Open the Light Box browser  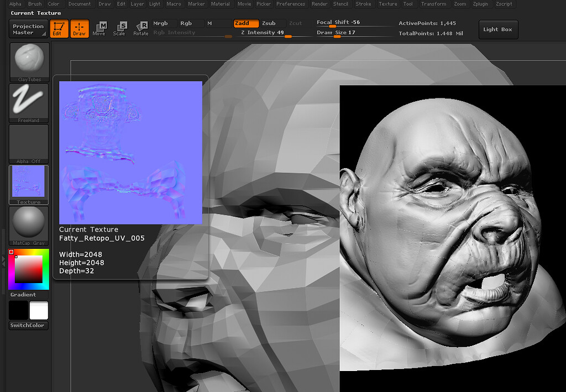(x=497, y=29)
